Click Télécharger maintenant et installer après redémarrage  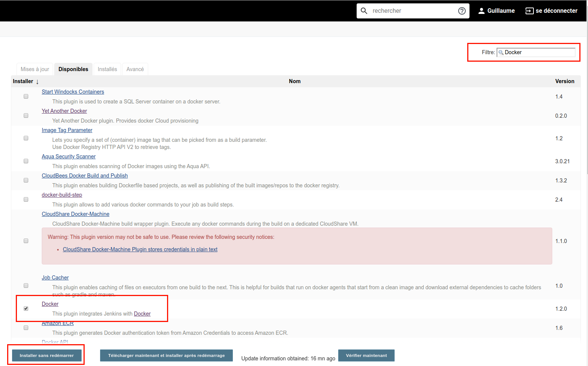(166, 355)
